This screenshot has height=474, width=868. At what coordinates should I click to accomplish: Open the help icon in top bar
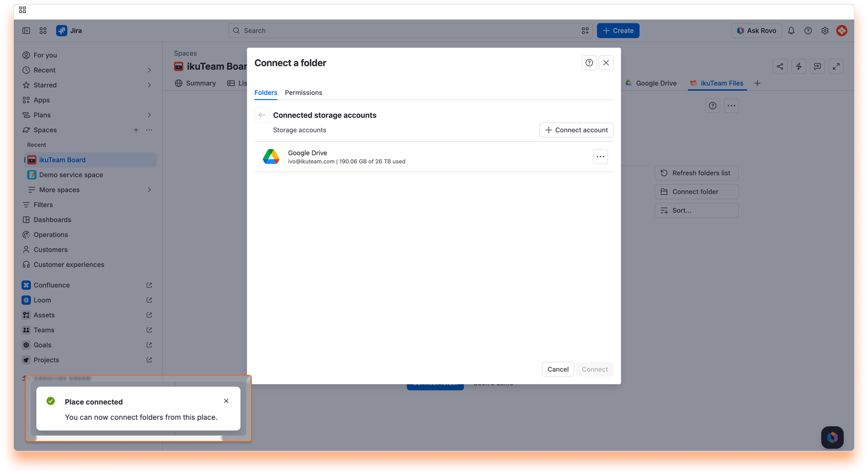pyautogui.click(x=808, y=30)
